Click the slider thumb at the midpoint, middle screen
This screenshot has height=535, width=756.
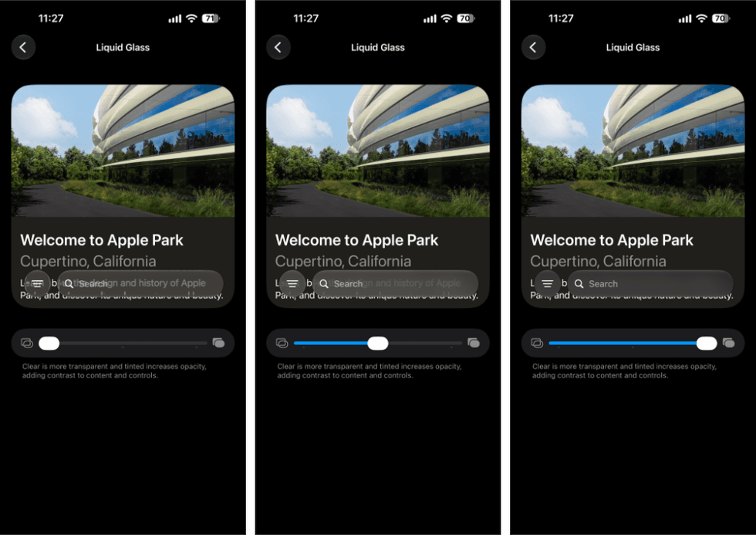[377, 343]
